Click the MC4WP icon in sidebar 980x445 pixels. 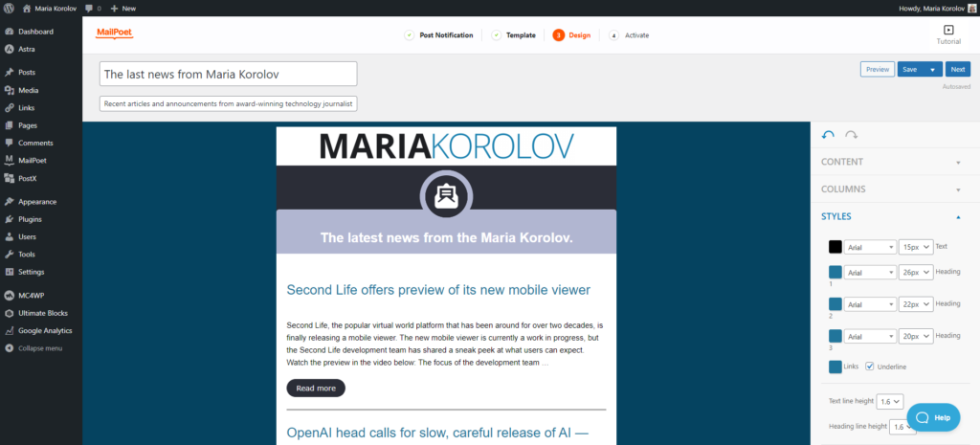pyautogui.click(x=10, y=296)
